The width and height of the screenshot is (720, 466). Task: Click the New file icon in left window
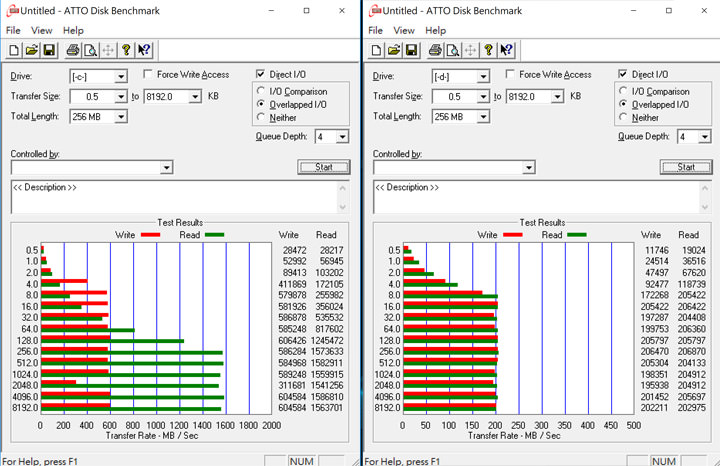[x=14, y=49]
